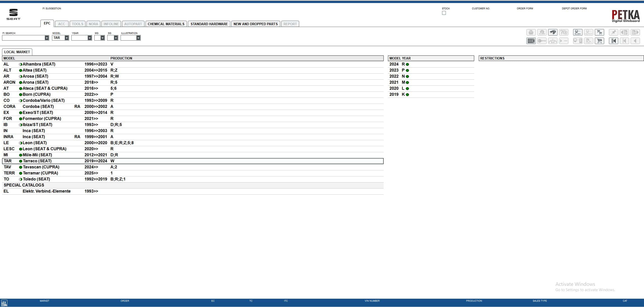644x307 pixels.
Task: Expand the YEAR dropdown
Action: [90, 38]
